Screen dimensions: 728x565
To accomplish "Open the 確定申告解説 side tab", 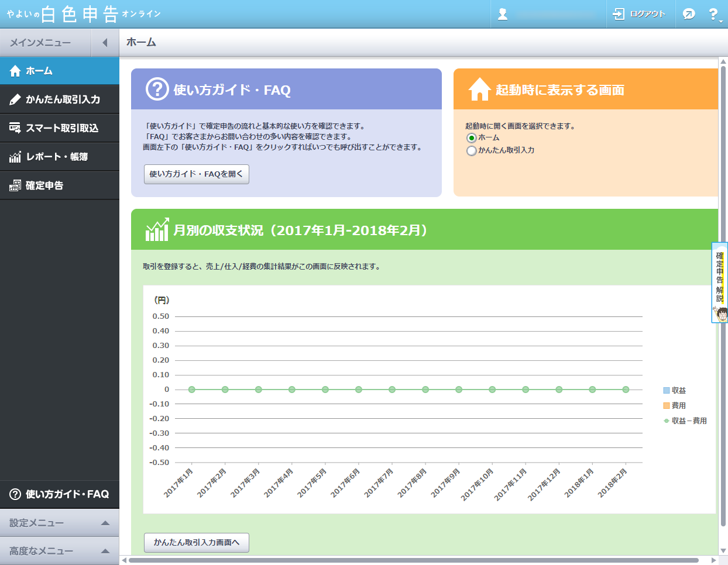I will (719, 282).
